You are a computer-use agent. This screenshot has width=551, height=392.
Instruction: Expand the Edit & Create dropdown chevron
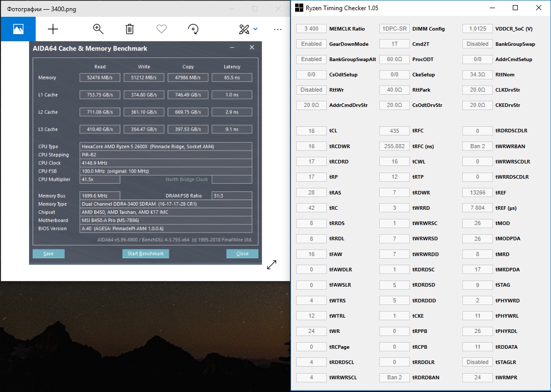255,29
